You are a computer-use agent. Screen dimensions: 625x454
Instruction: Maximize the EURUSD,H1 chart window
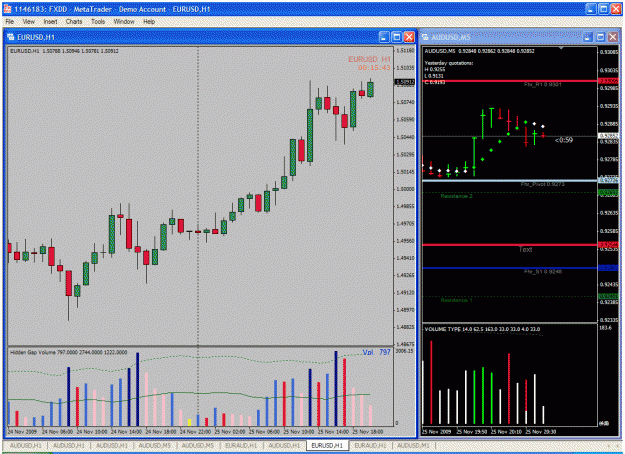pyautogui.click(x=397, y=37)
